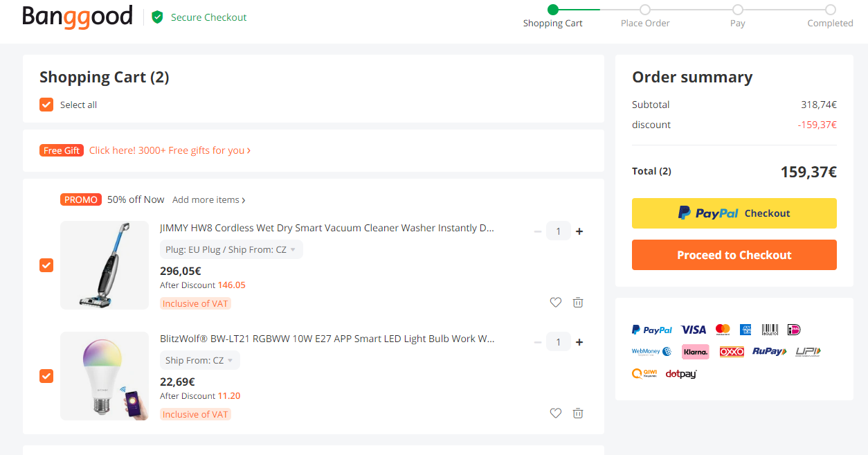Increase BlitzWolf LED bulb quantity with plus

pos(579,342)
